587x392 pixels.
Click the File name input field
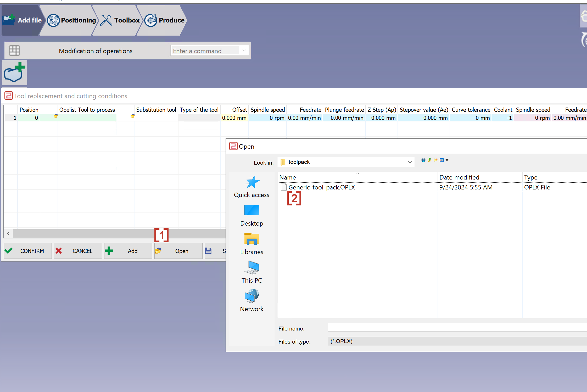click(x=457, y=327)
